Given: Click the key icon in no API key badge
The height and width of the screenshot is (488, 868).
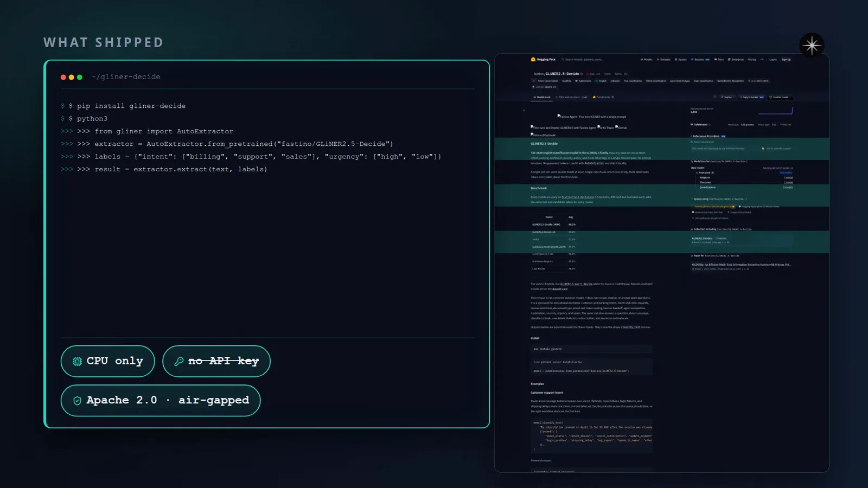Looking at the screenshot, I should tap(178, 361).
